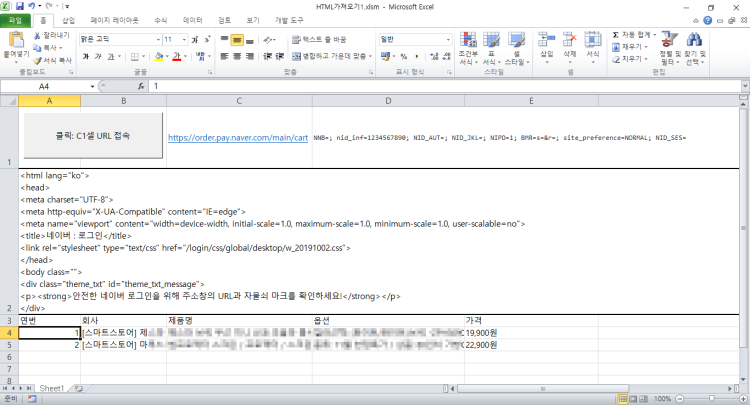Increase font size with the large 가 icon

point(195,40)
